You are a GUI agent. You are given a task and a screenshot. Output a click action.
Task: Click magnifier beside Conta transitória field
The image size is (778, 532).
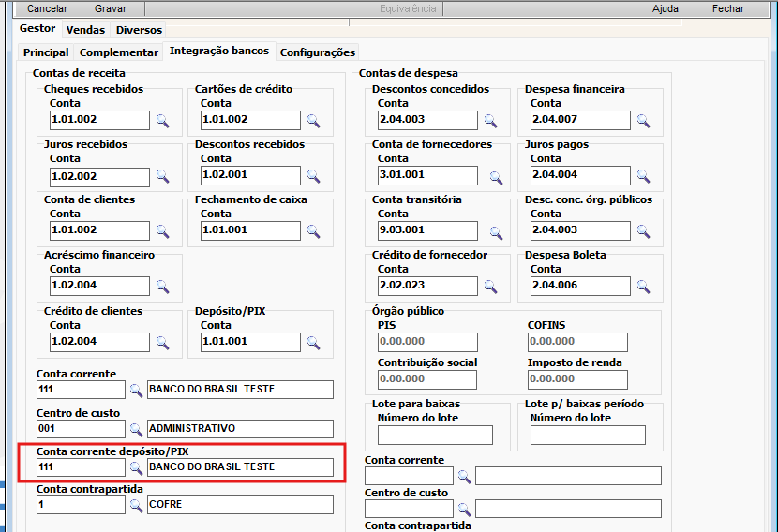point(490,230)
